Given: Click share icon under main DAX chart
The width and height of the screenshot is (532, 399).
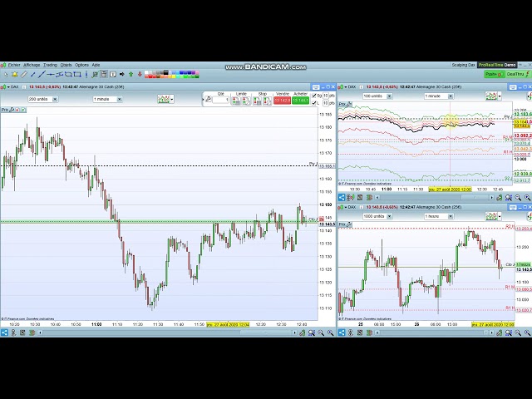Looking at the screenshot, I should (4, 332).
